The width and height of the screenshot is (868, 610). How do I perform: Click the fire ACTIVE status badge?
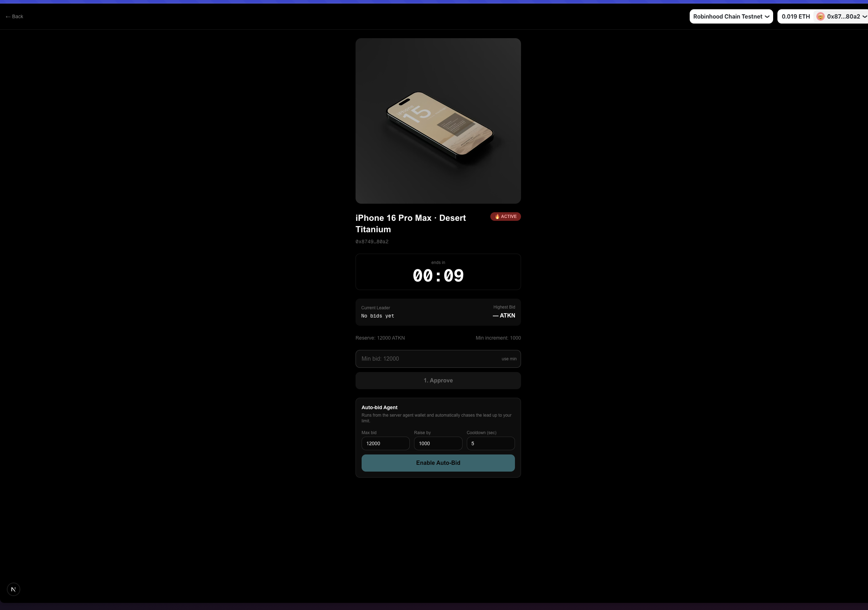click(x=505, y=216)
